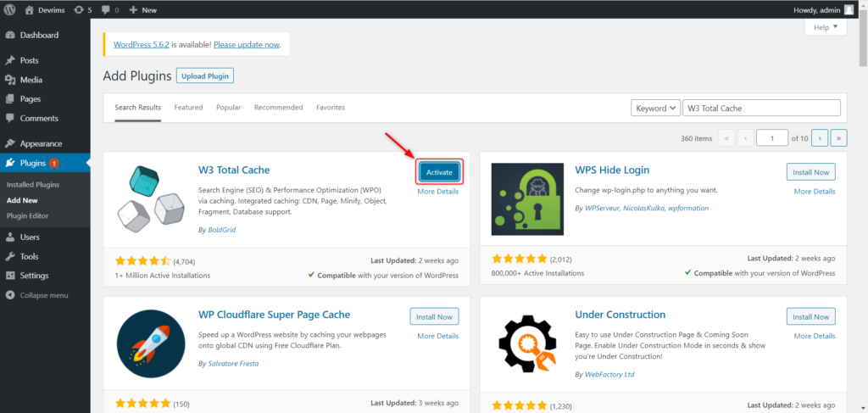
Task: Open WPS Hide Login title link
Action: tap(612, 170)
